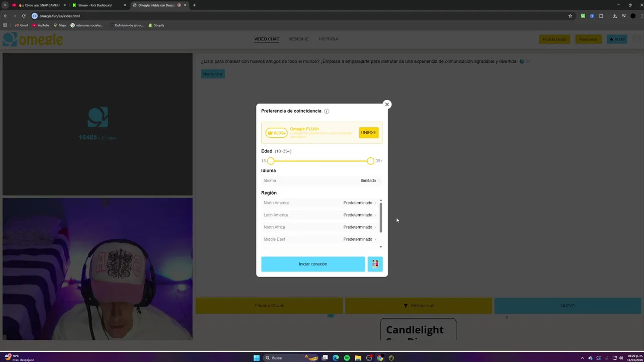Viewport: 644px width, 362px height.
Task: Open the Definición de estruc... bookmark
Action: coord(126,25)
